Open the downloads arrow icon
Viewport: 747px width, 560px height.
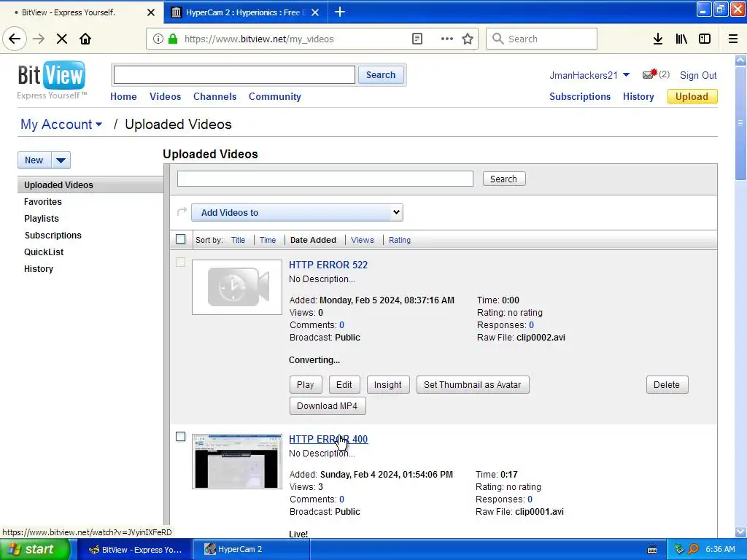(x=658, y=39)
